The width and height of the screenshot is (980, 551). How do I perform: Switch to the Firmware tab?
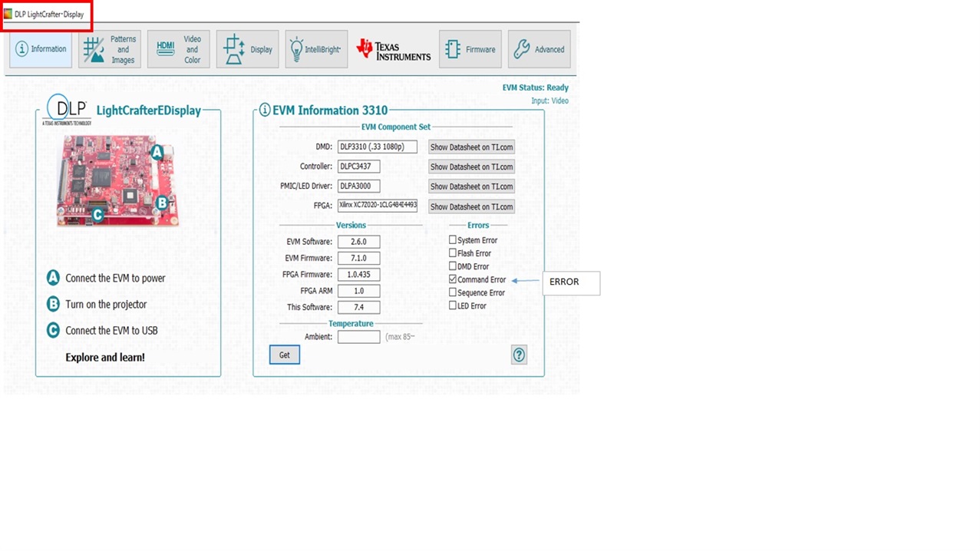(470, 49)
